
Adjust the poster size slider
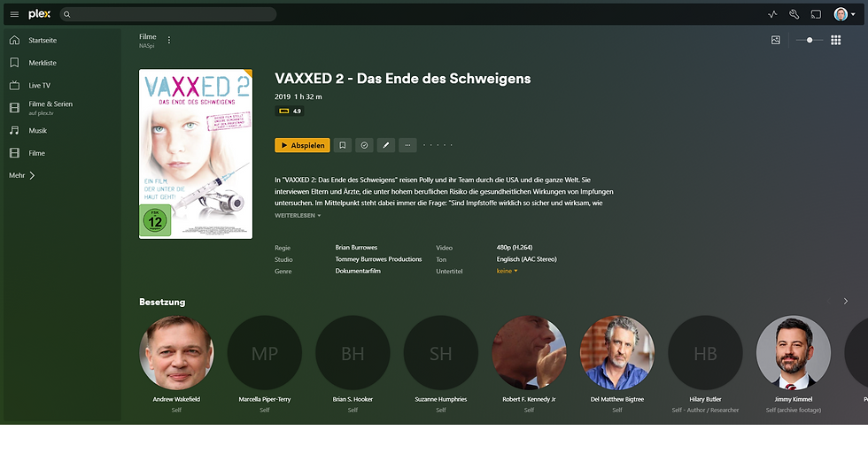click(x=809, y=40)
